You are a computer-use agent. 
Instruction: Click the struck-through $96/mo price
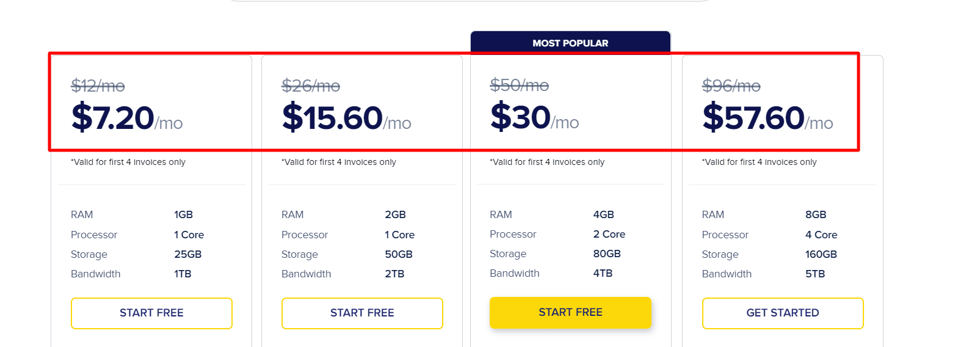point(731,86)
